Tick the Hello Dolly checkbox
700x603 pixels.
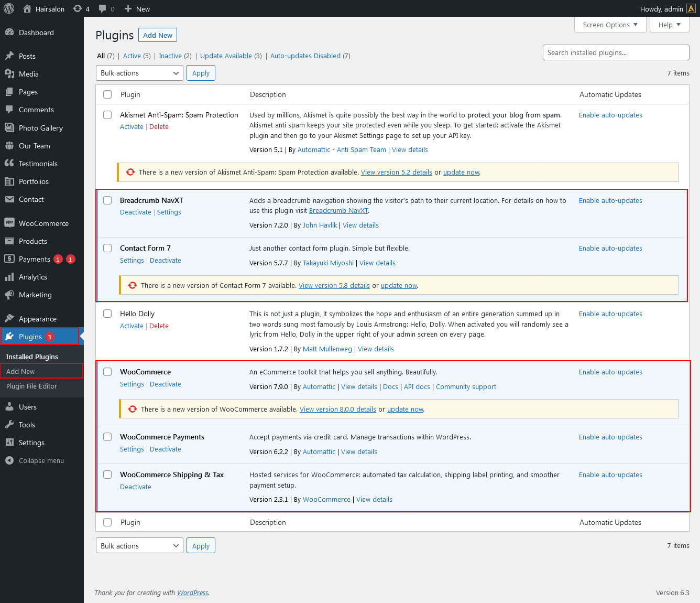tap(107, 314)
